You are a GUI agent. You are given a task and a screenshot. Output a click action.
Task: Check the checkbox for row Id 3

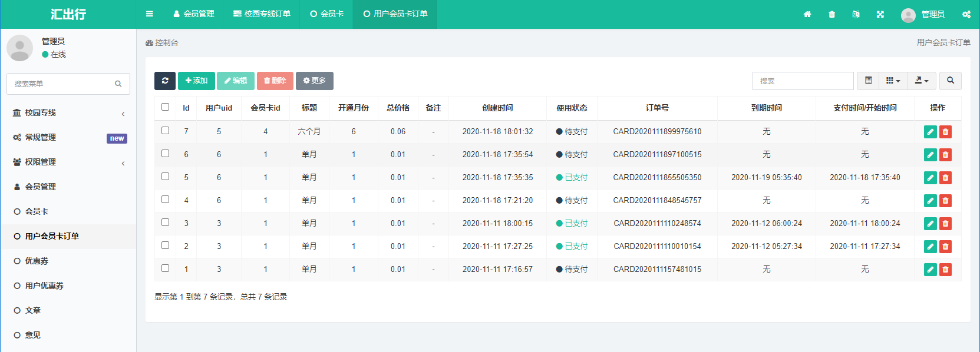point(165,223)
